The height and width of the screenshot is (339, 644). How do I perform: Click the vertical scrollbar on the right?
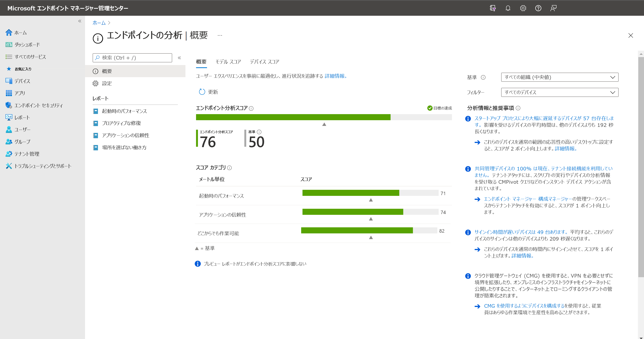click(x=641, y=167)
